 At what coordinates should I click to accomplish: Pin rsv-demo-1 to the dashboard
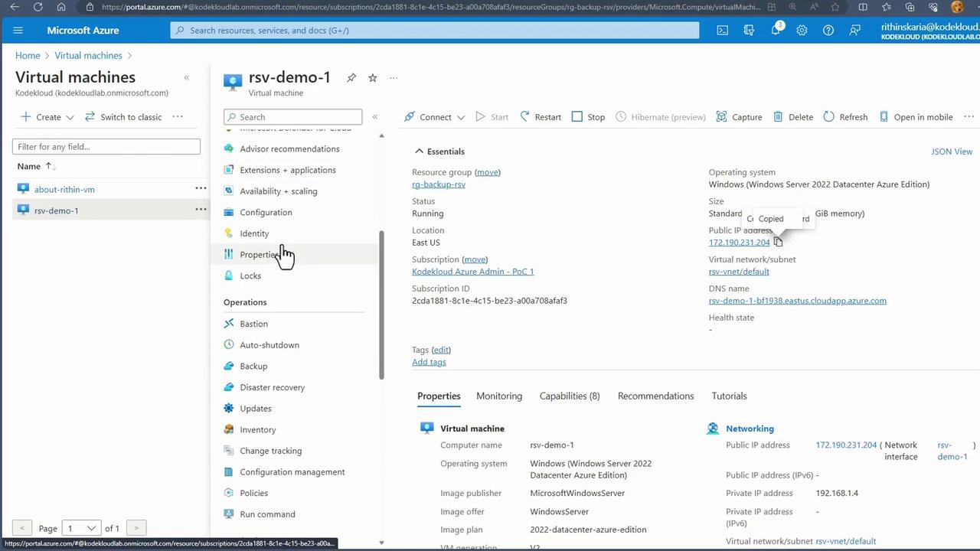pyautogui.click(x=351, y=78)
